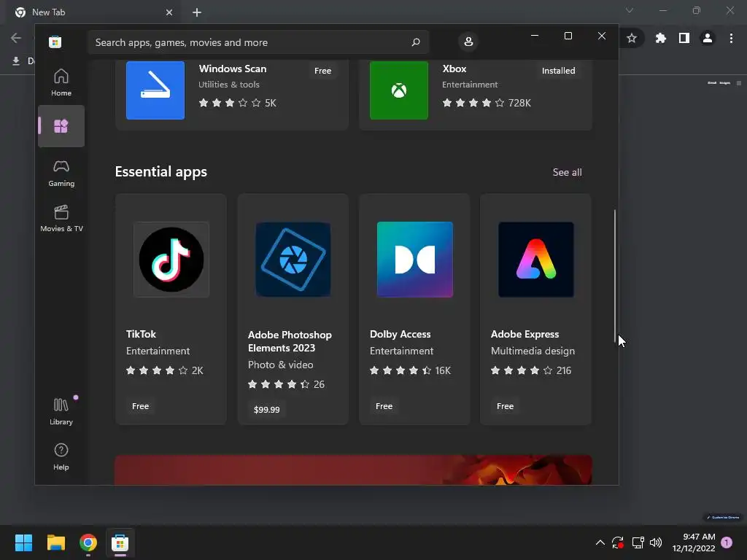Open Chrome tab search chevron
Screen dimensions: 747x560
click(630, 10)
